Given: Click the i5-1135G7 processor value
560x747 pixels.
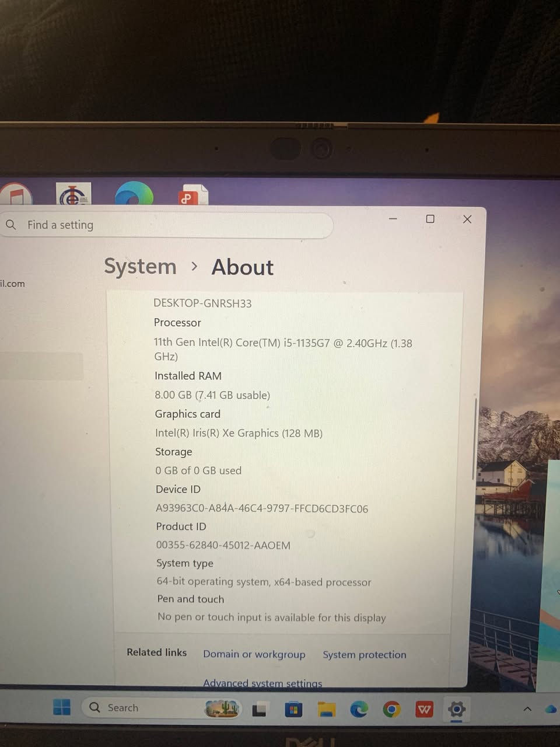Looking at the screenshot, I should pos(283,350).
